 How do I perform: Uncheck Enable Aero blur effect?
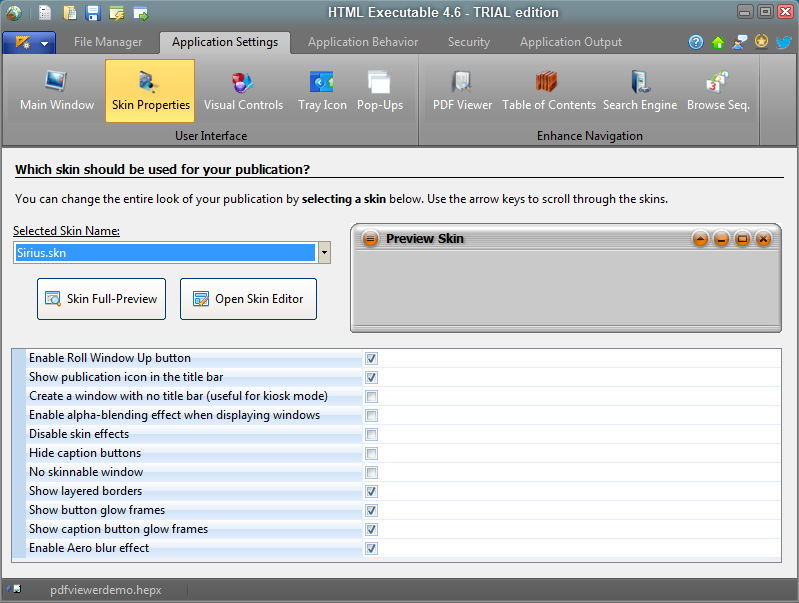click(371, 548)
